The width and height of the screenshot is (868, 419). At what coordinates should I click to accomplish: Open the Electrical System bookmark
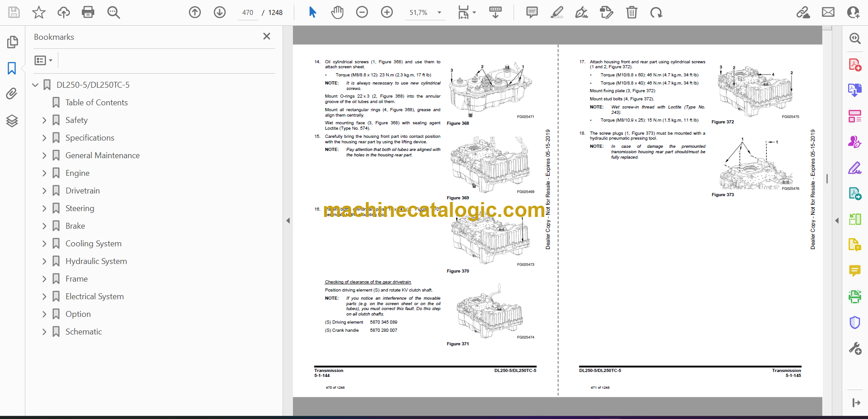pyautogui.click(x=94, y=297)
